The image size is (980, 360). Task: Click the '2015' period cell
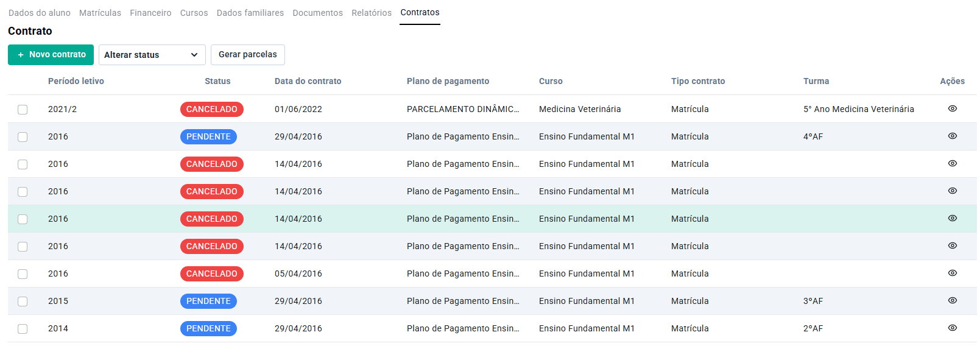pyautogui.click(x=58, y=301)
